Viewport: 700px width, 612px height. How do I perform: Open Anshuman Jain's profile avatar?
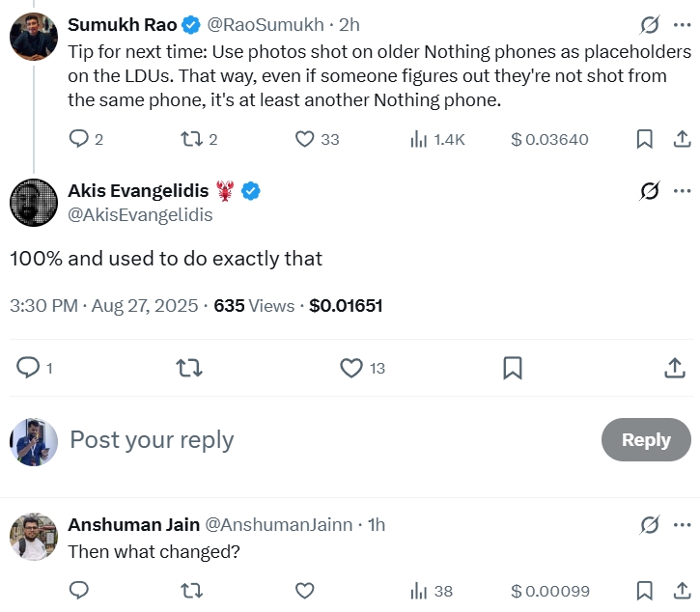(x=33, y=537)
